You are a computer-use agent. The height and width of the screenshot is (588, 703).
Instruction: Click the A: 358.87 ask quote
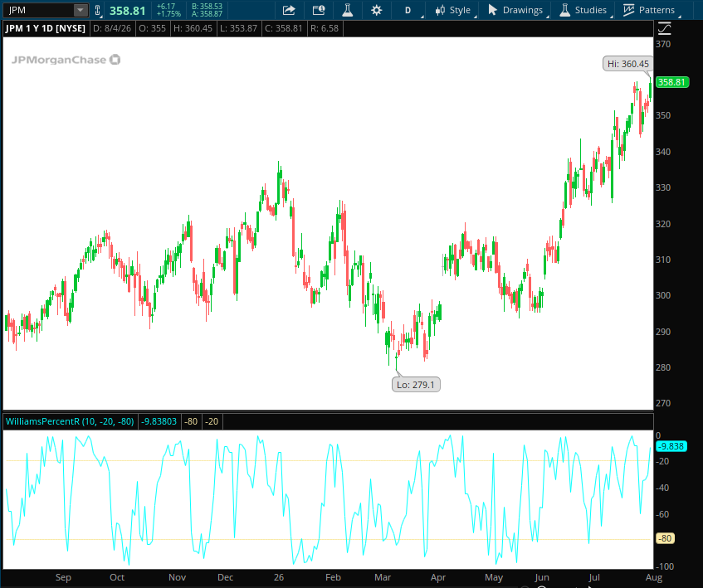point(207,14)
